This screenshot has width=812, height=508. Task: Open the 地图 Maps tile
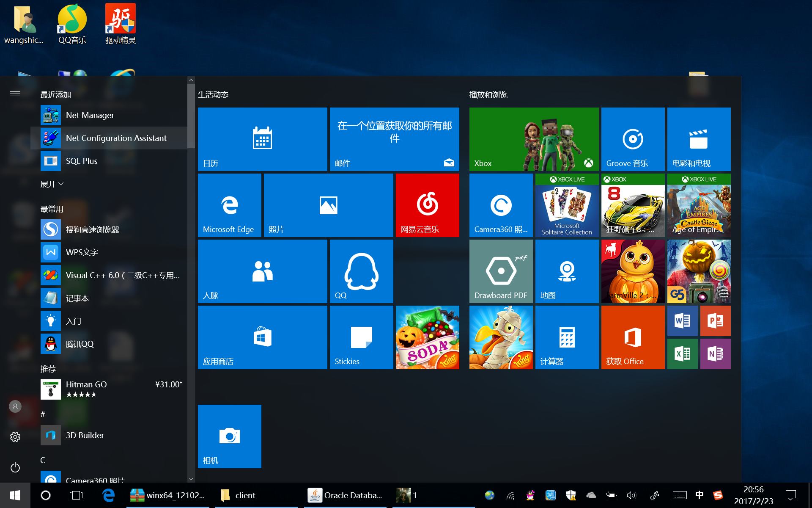(x=567, y=271)
